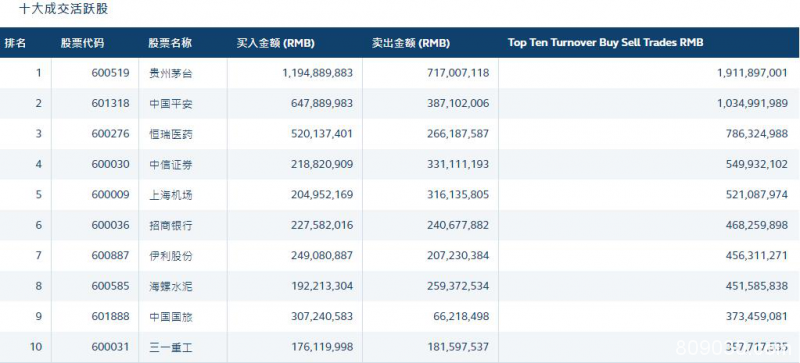The image size is (800, 363).
Task: Select stock code 600276
Action: [111, 134]
